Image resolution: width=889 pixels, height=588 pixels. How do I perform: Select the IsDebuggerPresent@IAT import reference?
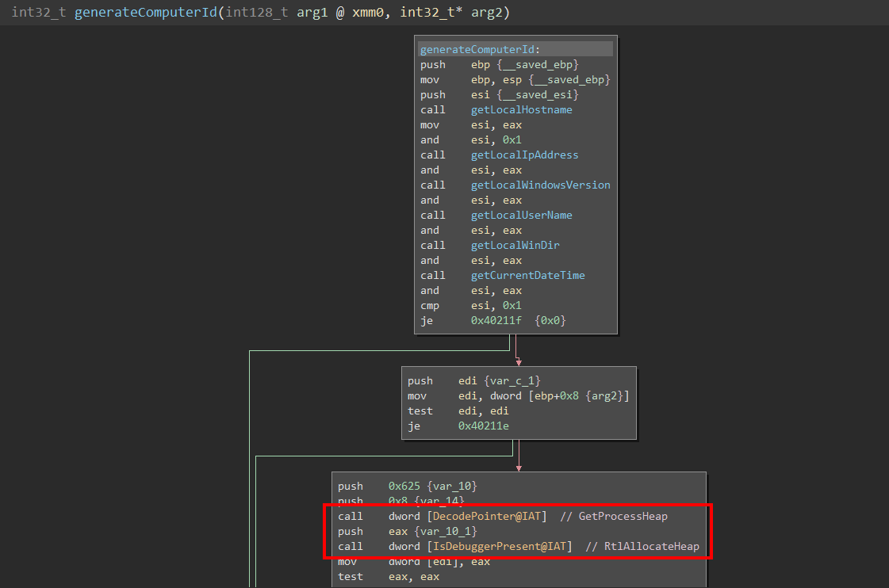[500, 546]
